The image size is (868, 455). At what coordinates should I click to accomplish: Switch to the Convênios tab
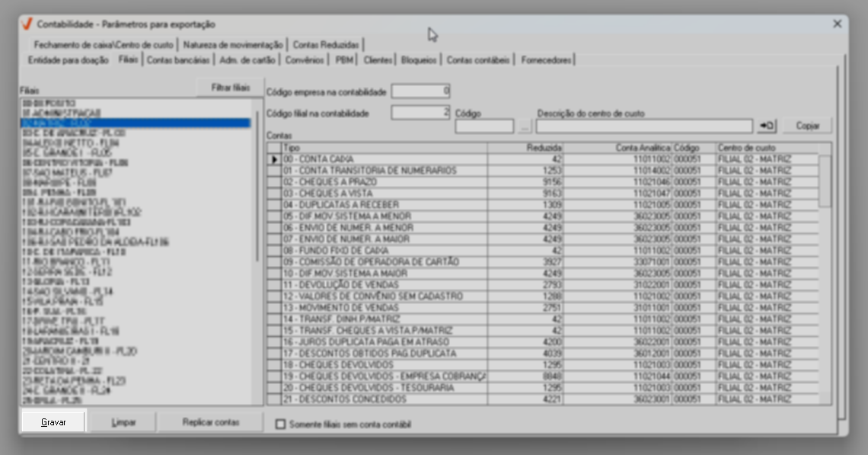click(x=305, y=60)
